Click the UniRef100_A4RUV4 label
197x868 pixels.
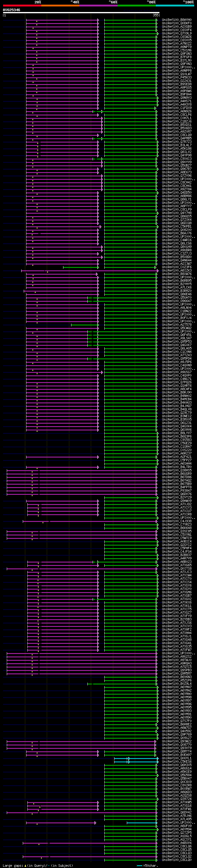[177, 843]
